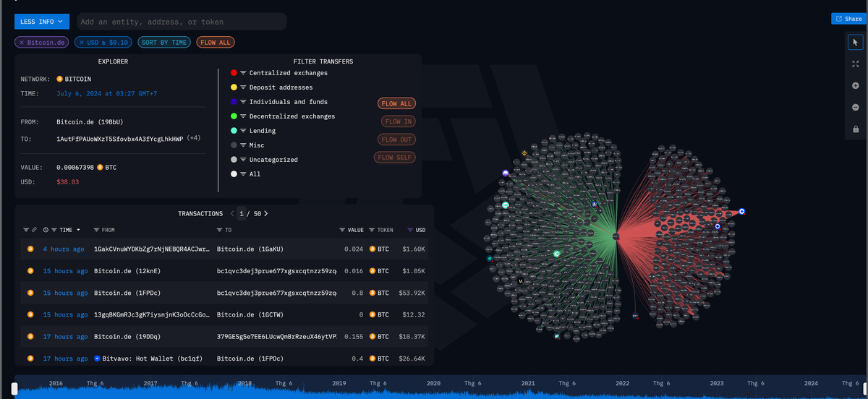Select FLOW ALL in the filter panel
Screen dimensions: 868x399
coord(396,104)
